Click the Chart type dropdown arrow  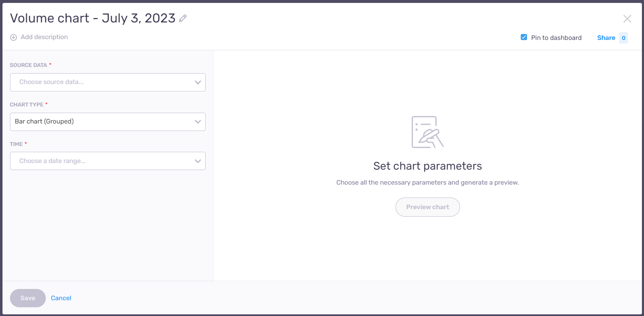pos(198,121)
